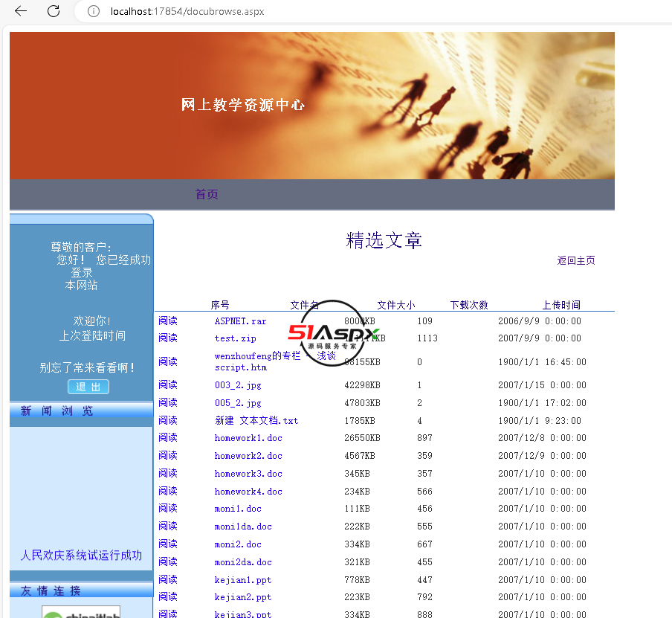Open the moni2da.doc file link
The image size is (672, 618).
point(243,562)
